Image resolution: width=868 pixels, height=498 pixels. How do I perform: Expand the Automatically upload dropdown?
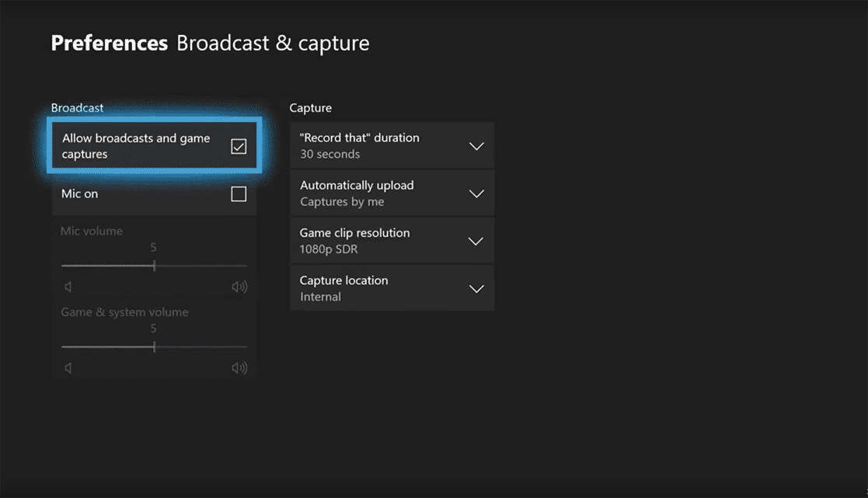pos(392,193)
